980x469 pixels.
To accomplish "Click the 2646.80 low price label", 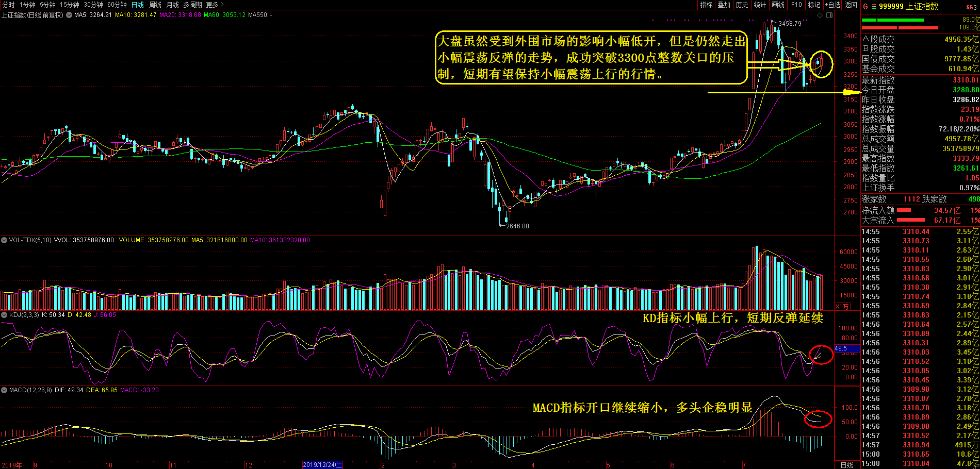I will click(517, 226).
